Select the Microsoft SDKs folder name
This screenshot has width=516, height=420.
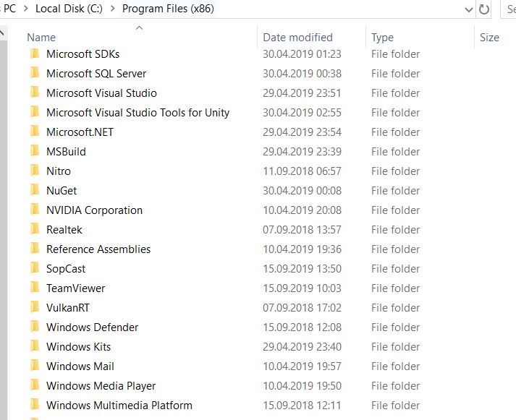click(x=83, y=54)
